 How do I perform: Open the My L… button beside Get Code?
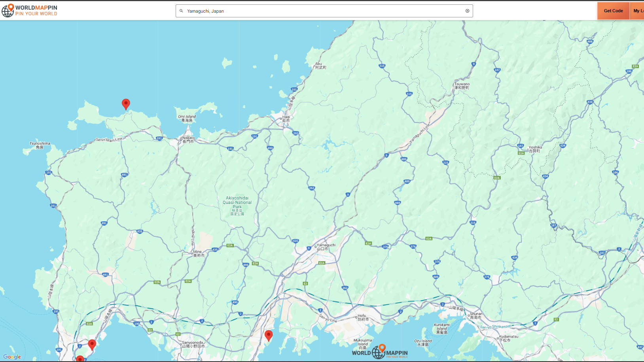tap(638, 11)
